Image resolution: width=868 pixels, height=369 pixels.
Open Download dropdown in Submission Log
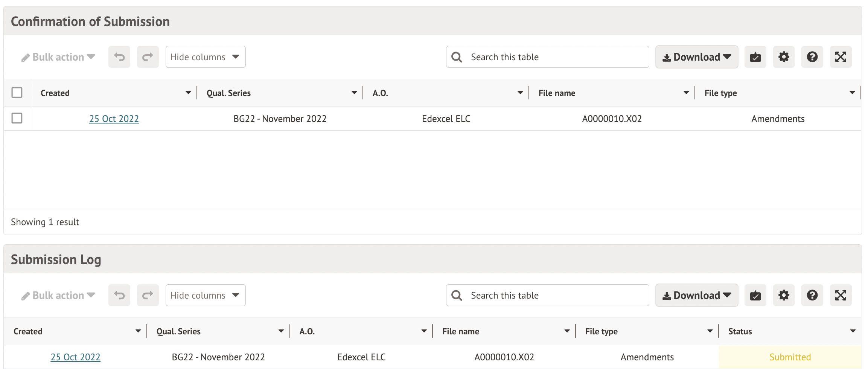(x=696, y=296)
